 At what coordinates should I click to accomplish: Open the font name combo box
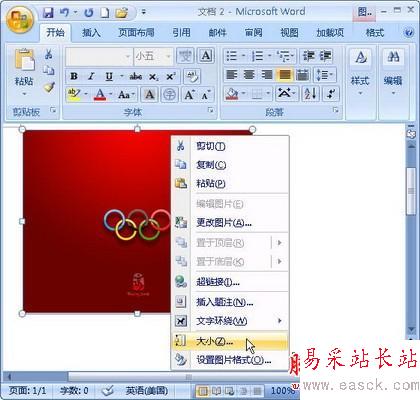(x=99, y=56)
